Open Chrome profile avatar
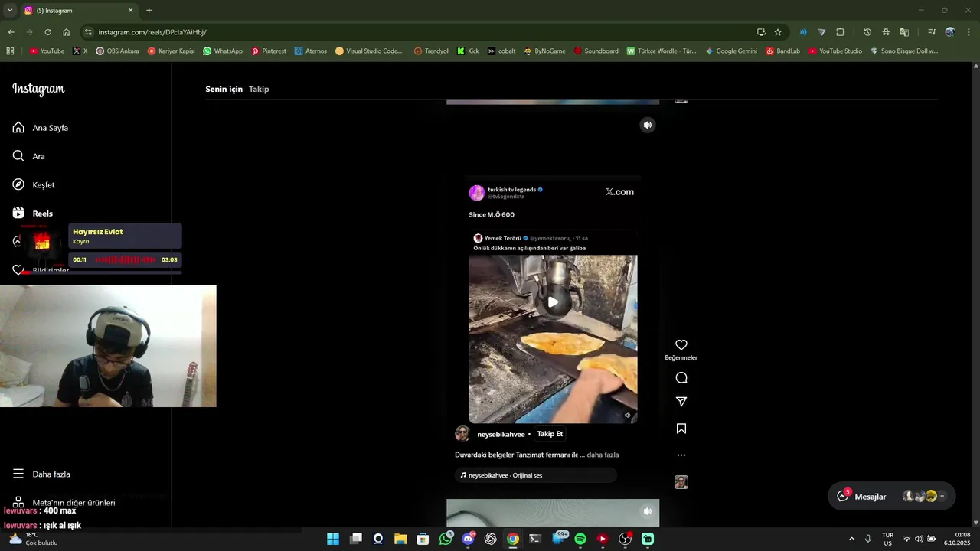The width and height of the screenshot is (980, 551). click(x=950, y=32)
